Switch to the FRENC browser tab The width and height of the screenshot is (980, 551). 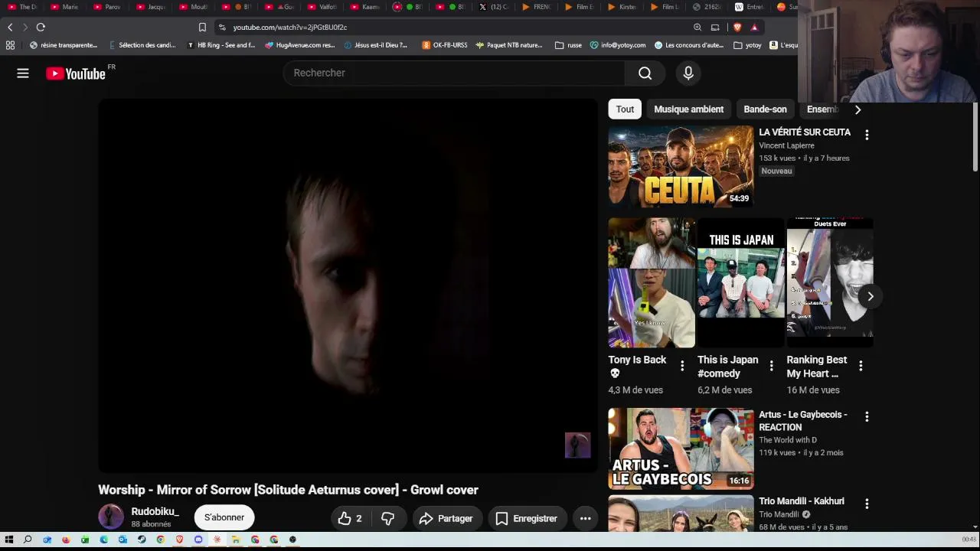click(x=537, y=7)
